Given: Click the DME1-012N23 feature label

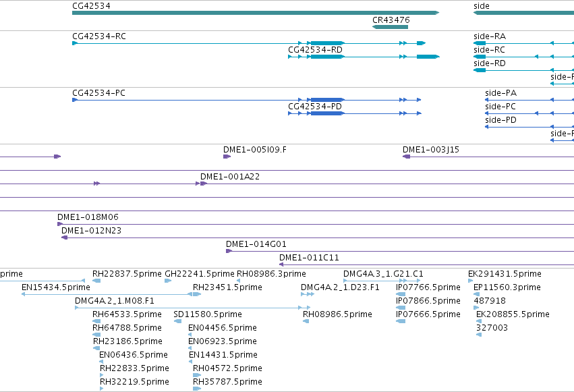Looking at the screenshot, I should pyautogui.click(x=91, y=231).
